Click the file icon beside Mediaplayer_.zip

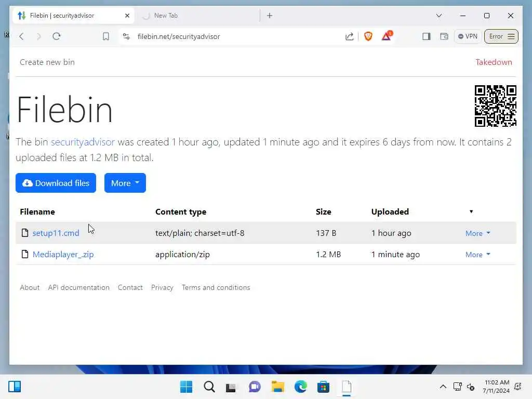coord(25,254)
